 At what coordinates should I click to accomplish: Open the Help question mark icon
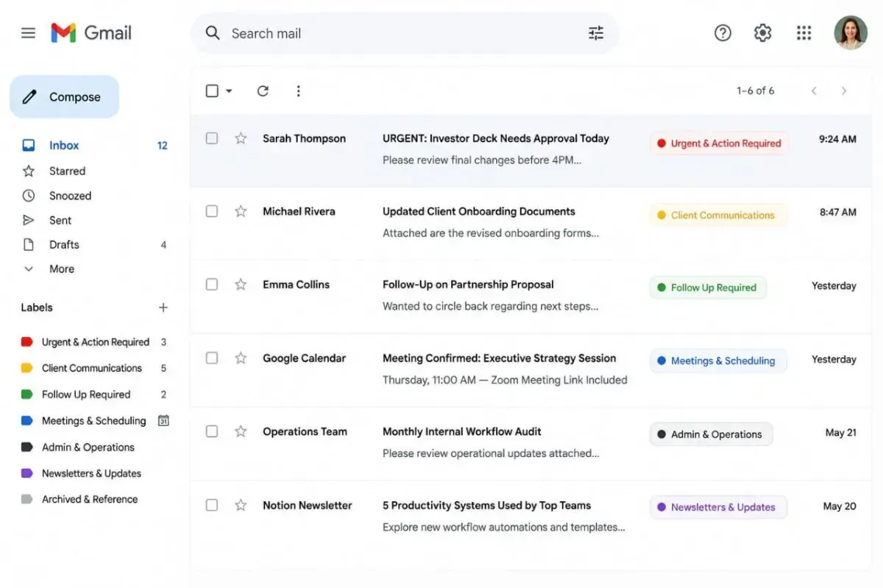pyautogui.click(x=723, y=33)
